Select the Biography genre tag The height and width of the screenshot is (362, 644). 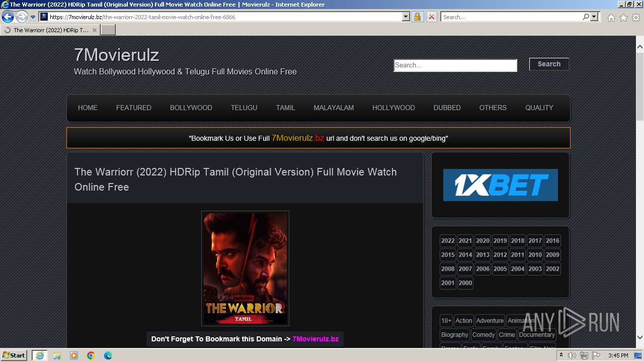coord(455,335)
